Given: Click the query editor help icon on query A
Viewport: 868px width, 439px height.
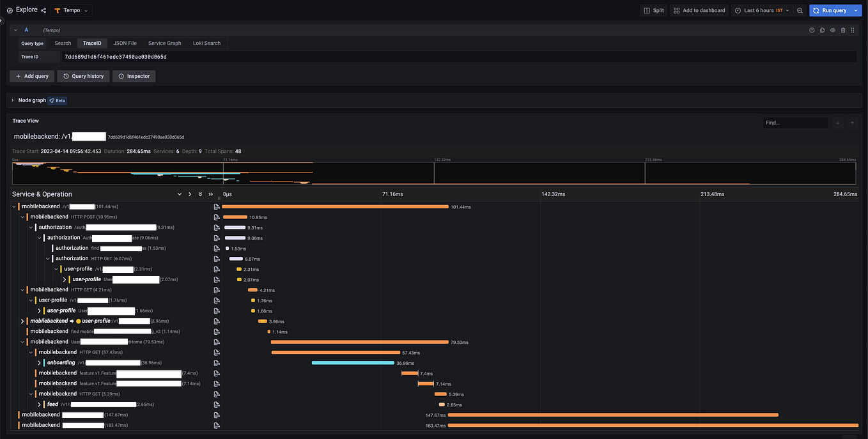Looking at the screenshot, I should [812, 29].
